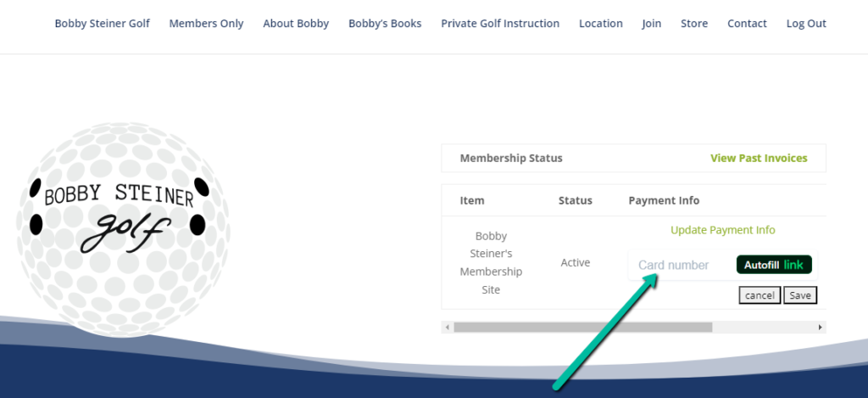This screenshot has height=398, width=868.
Task: Select Bobby Steiner's Membership Site item text
Action: click(x=491, y=263)
